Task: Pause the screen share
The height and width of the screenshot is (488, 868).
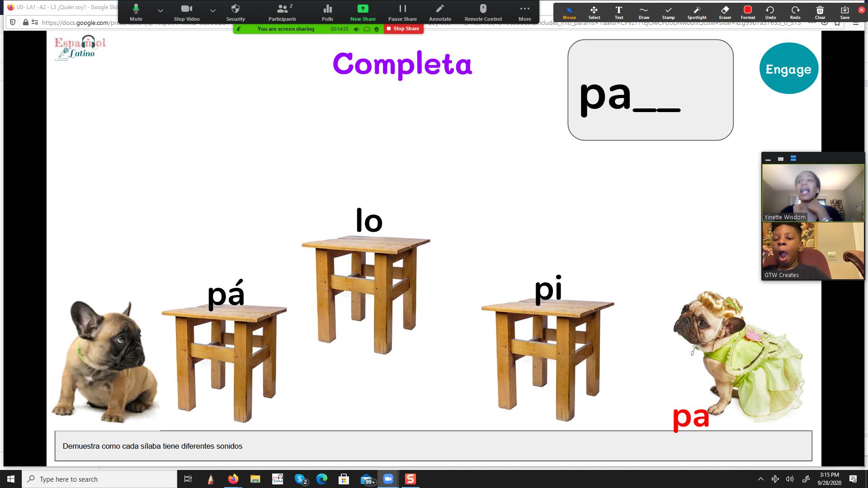Action: (402, 12)
